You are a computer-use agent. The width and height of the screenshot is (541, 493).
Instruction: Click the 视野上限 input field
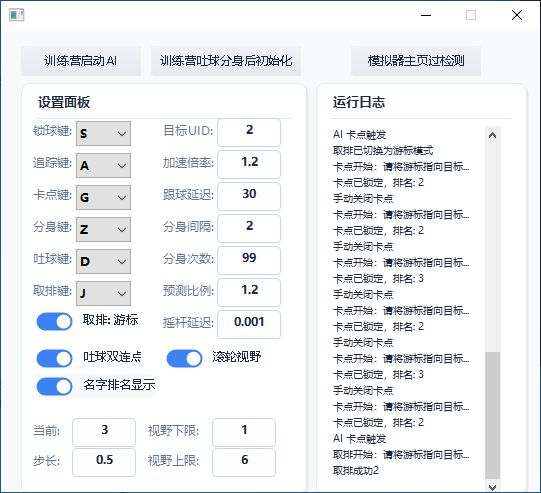244,462
